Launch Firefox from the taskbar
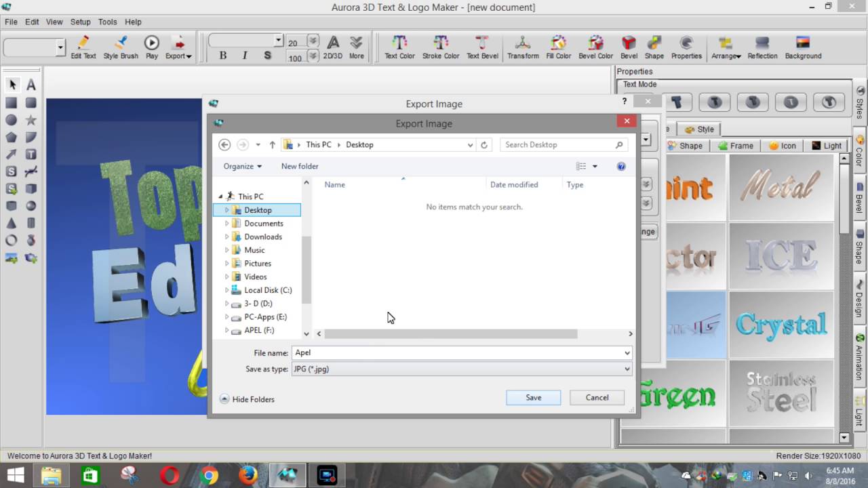The image size is (868, 488). [248, 475]
